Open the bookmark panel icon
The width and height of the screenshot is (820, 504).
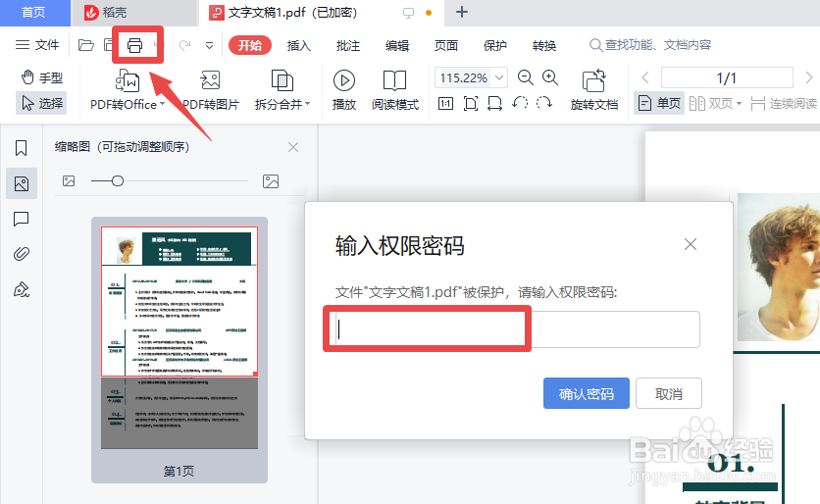point(21,148)
